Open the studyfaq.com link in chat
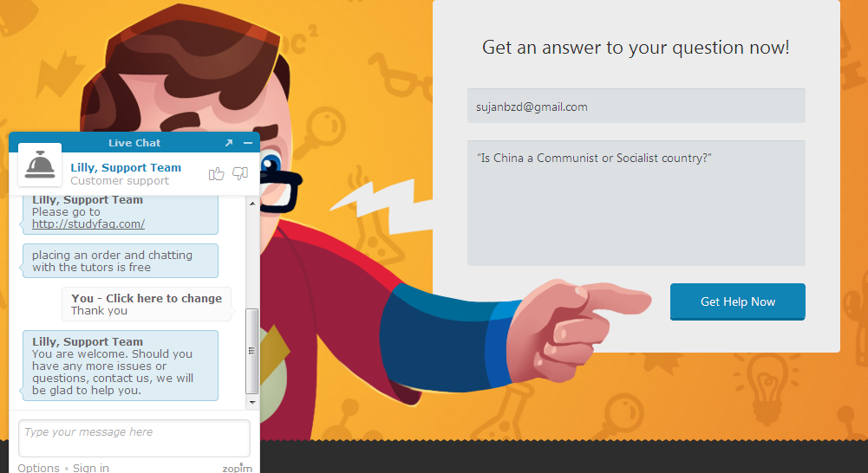This screenshot has width=868, height=473. coord(88,224)
